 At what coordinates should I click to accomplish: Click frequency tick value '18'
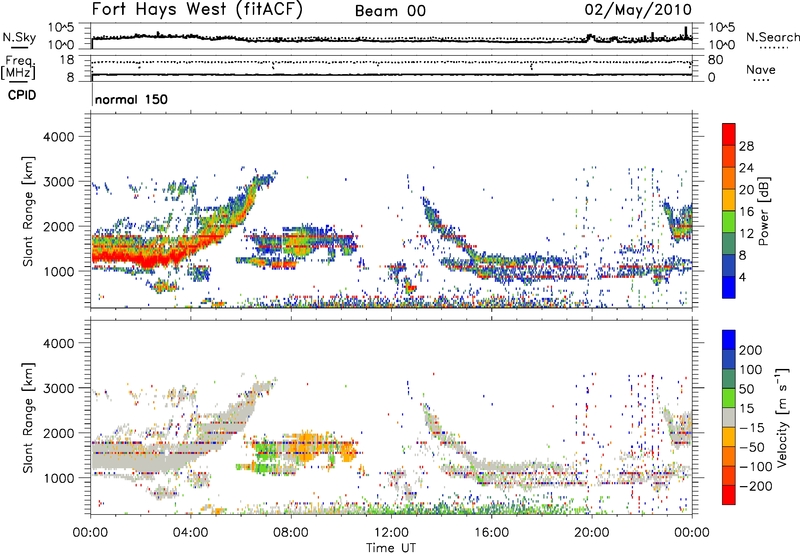[x=66, y=60]
